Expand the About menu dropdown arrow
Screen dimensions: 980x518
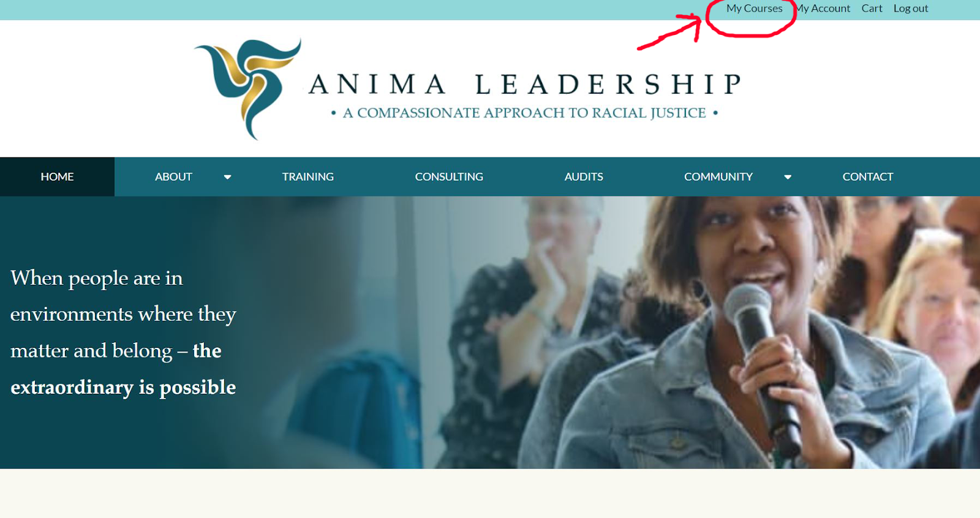click(x=227, y=177)
